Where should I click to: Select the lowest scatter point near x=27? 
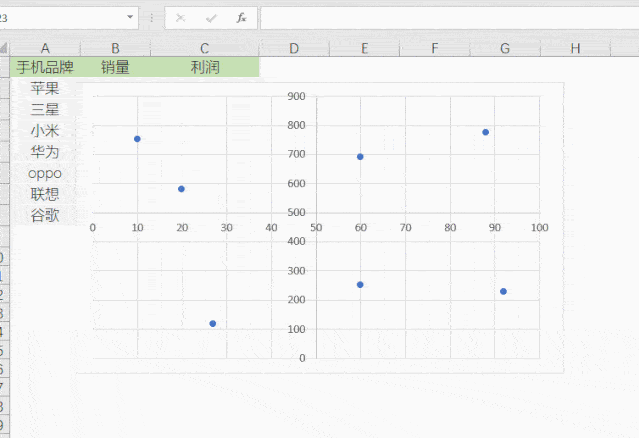213,324
